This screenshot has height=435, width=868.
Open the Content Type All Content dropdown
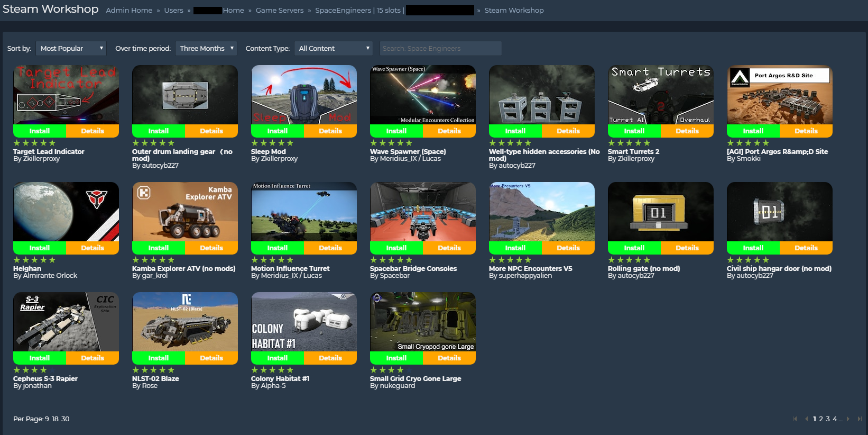(334, 48)
